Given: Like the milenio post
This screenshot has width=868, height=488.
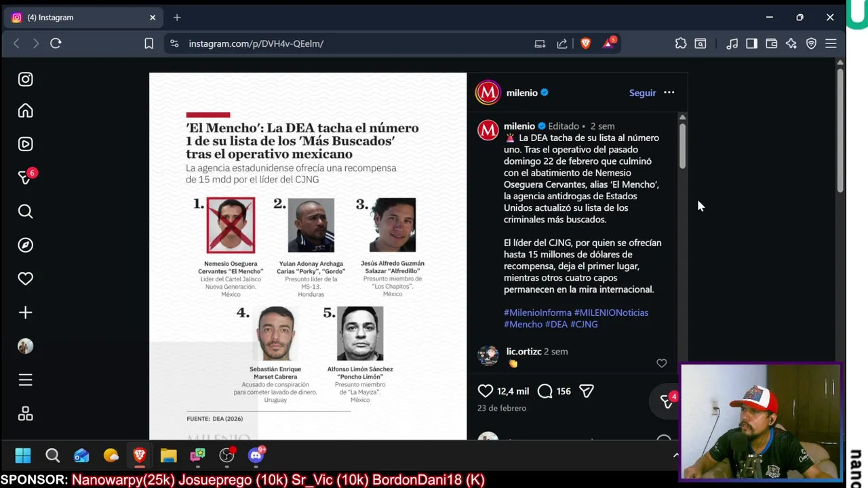Looking at the screenshot, I should (486, 391).
